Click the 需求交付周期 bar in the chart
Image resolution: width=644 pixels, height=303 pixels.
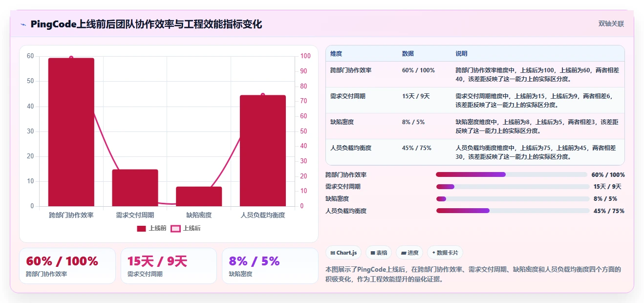pos(135,188)
